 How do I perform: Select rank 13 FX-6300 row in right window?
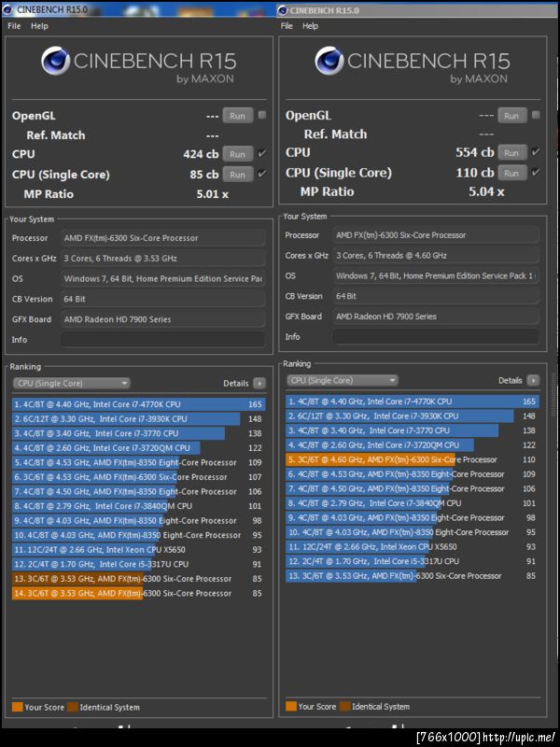(413, 576)
